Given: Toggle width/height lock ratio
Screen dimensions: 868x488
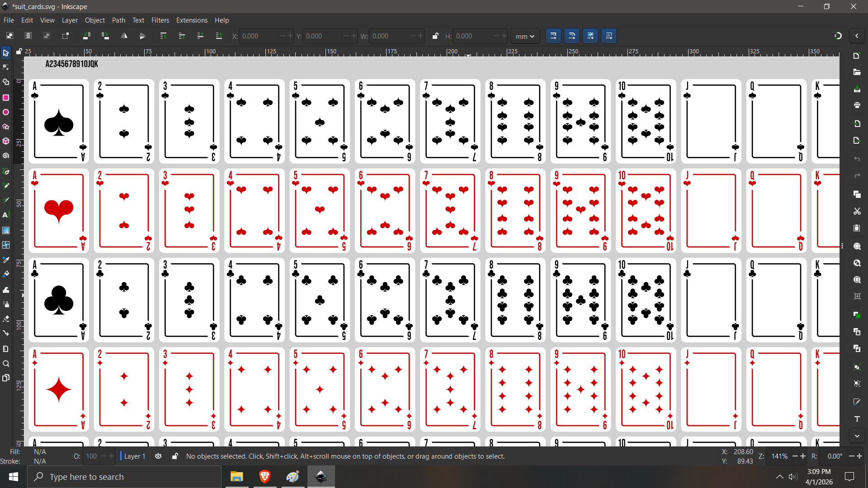Looking at the screenshot, I should coord(435,36).
